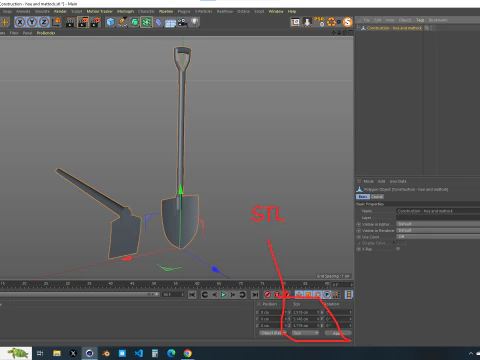Viewport: 480px width, 360px height.
Task: Toggle Position keyframe recording icon
Action: pyautogui.click(x=299, y=295)
